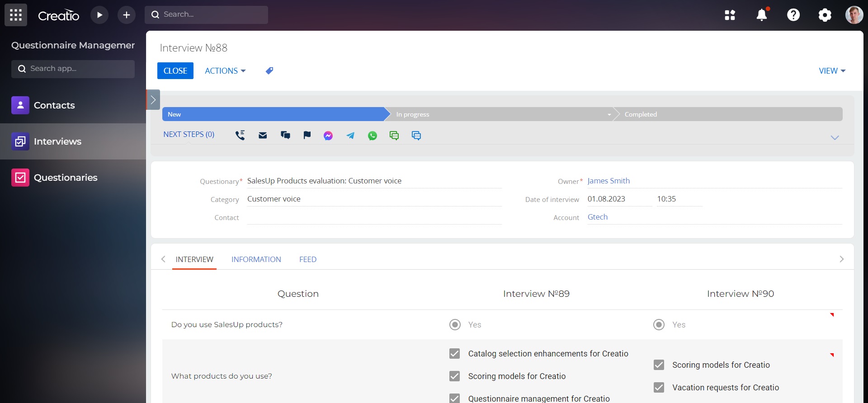Click the Questionaries section icon in sidebar

pos(20,178)
